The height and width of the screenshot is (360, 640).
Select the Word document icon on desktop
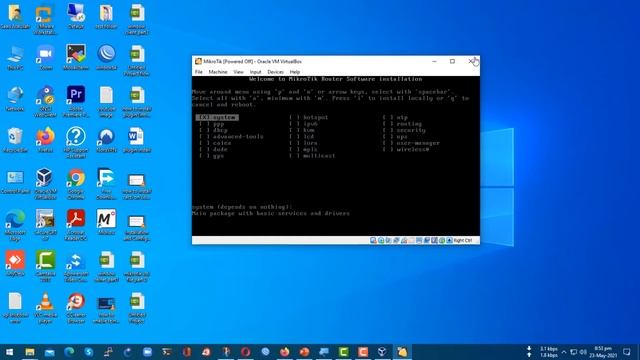coord(136,140)
